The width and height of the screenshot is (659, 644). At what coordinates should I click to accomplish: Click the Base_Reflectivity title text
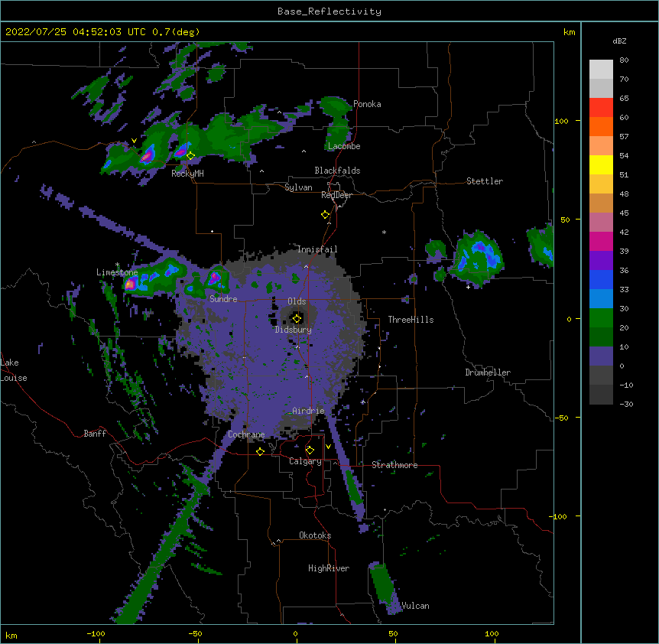(x=329, y=11)
